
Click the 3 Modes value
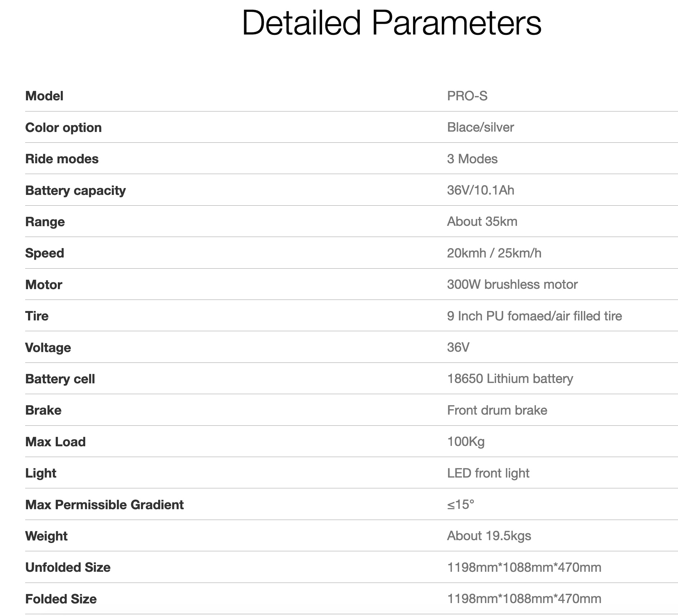point(472,159)
